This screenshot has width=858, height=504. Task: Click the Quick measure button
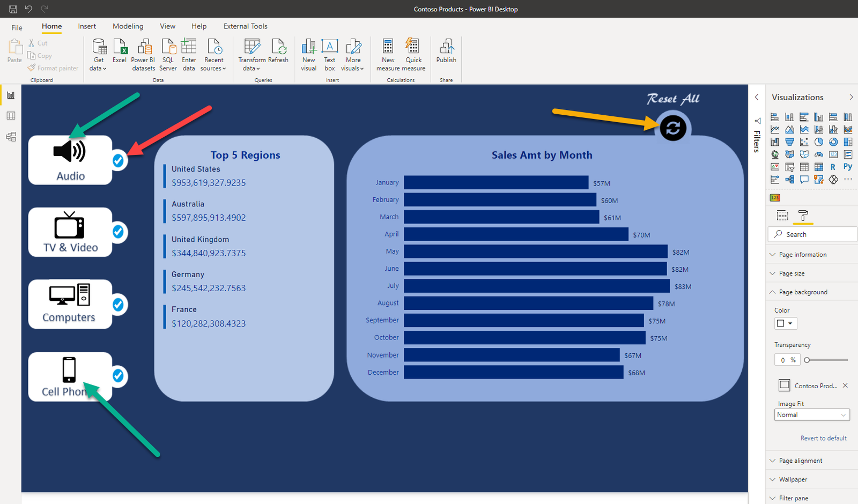(413, 55)
